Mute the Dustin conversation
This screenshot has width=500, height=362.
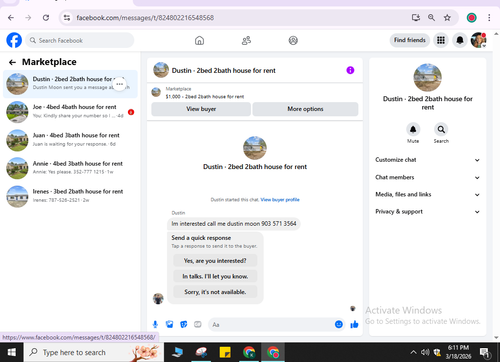[413, 129]
